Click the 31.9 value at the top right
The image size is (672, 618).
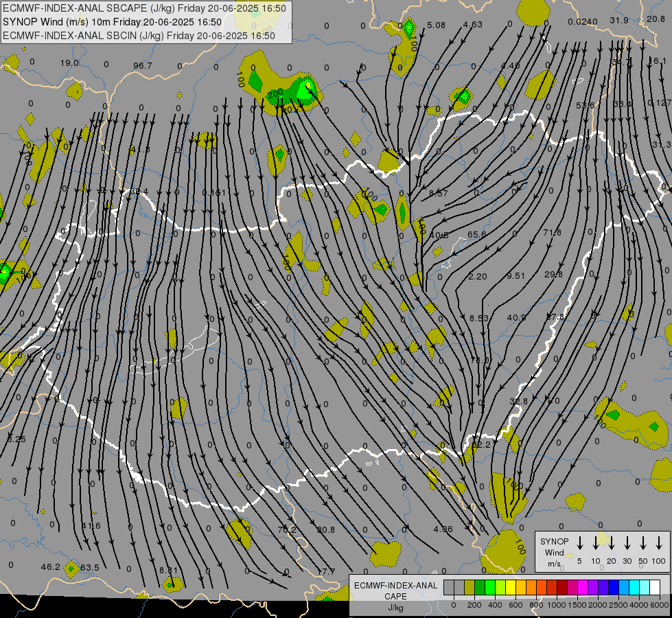pos(619,21)
